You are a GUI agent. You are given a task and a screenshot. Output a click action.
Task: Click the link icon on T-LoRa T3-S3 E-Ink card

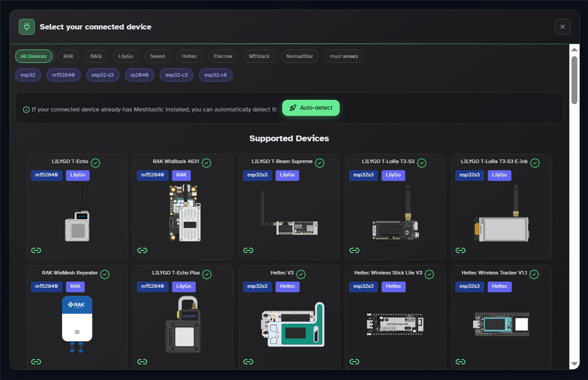pos(461,250)
